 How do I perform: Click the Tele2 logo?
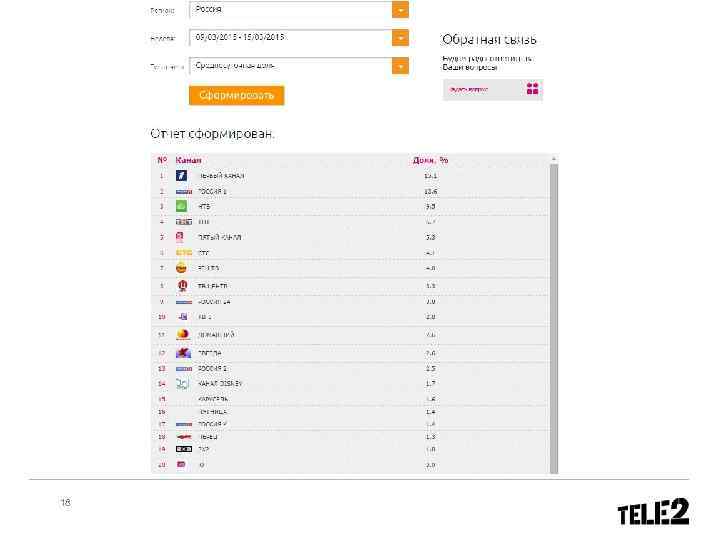652,513
